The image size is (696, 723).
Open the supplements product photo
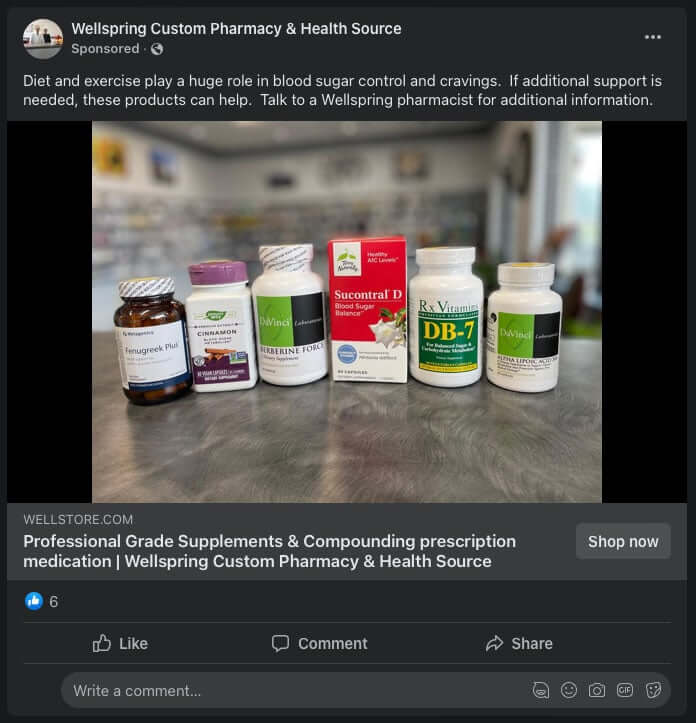point(347,311)
